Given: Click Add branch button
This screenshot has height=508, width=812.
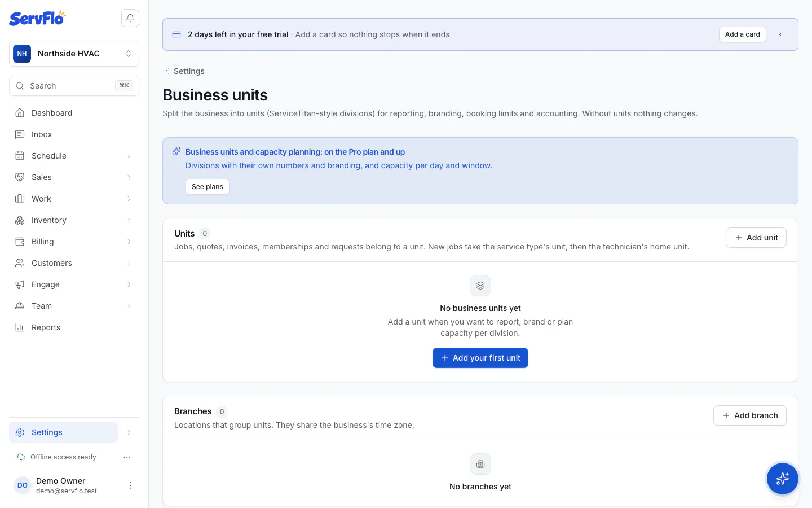Looking at the screenshot, I should [749, 415].
